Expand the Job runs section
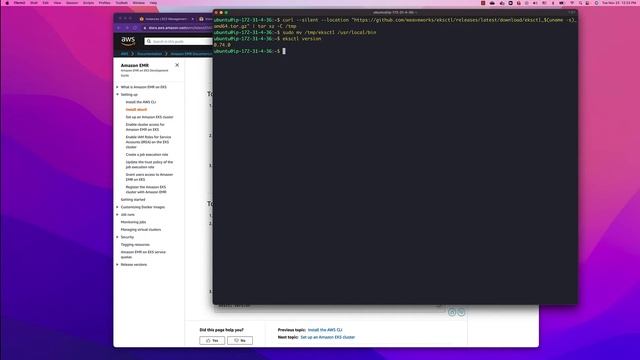This screenshot has height=360, width=640. point(118,214)
